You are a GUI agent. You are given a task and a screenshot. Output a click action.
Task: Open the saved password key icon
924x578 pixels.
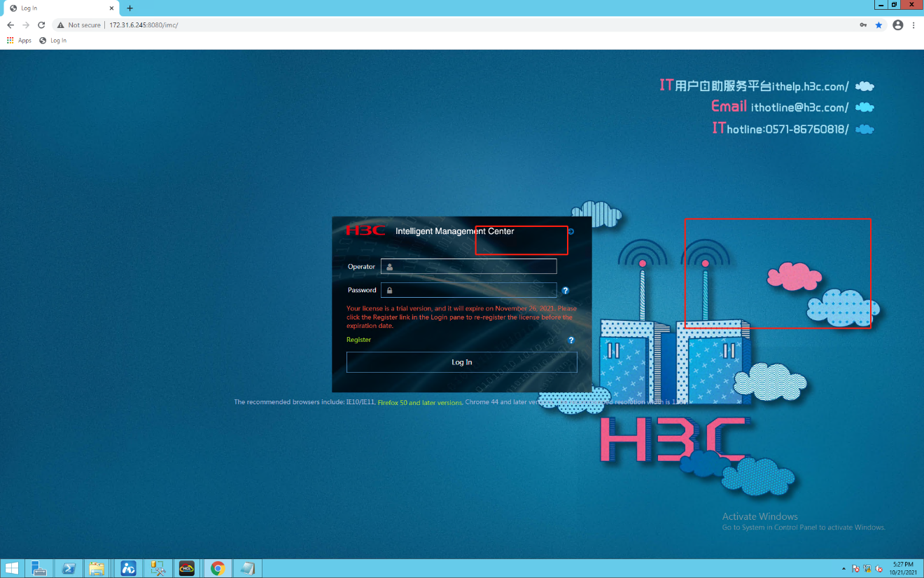864,25
